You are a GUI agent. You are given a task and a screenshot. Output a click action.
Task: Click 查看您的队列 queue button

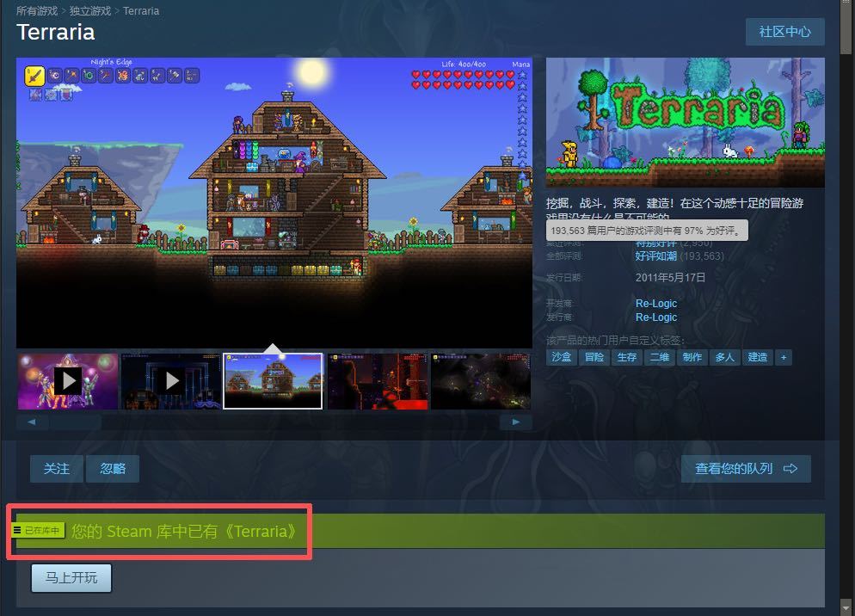point(746,469)
